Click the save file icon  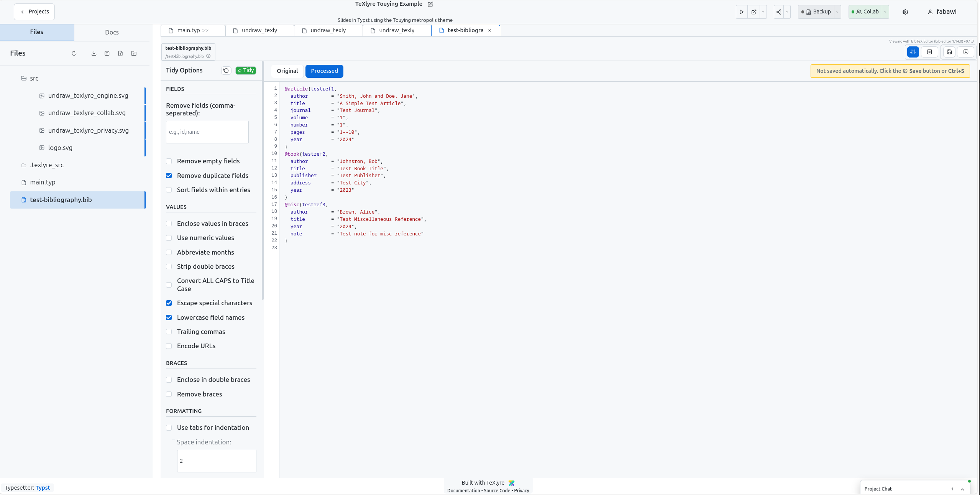click(x=949, y=52)
